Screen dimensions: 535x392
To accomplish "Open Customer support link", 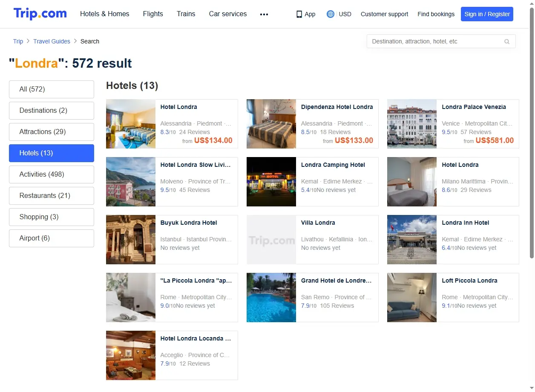I will 384,14.
